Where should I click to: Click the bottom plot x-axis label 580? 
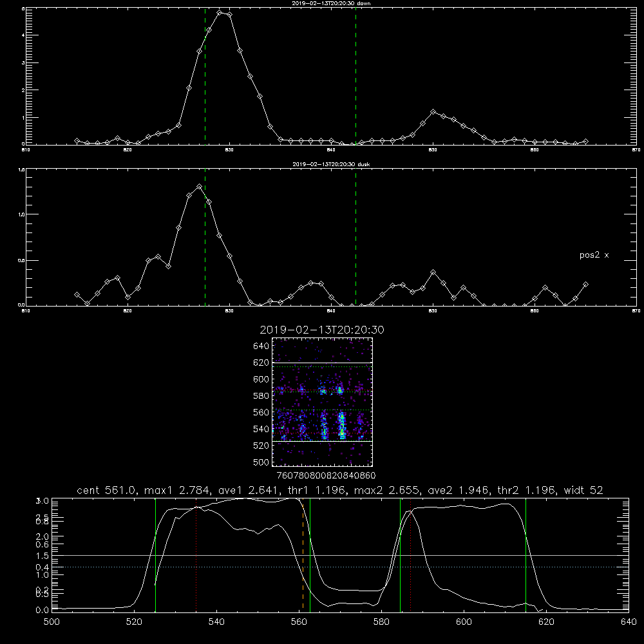(381, 622)
